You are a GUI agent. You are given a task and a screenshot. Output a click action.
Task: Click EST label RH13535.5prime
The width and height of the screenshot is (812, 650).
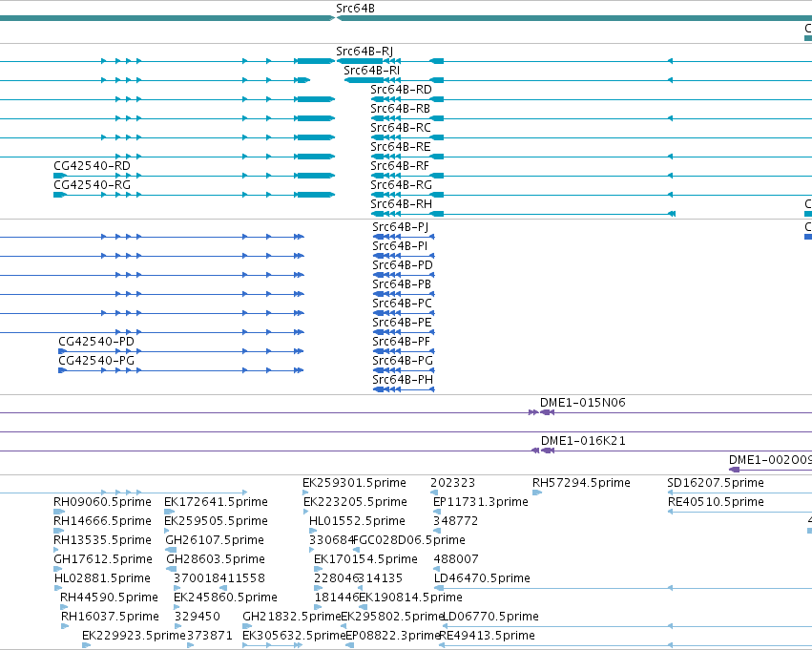(x=102, y=541)
